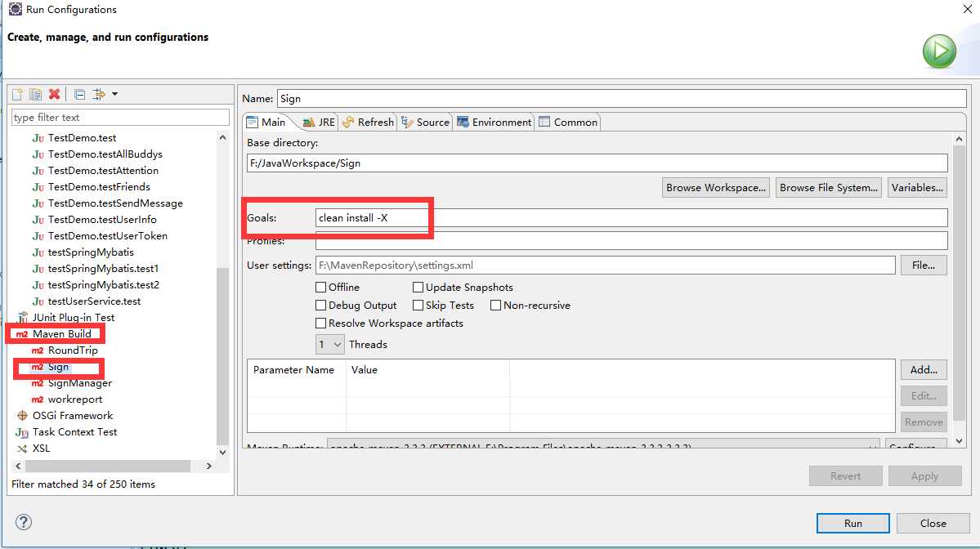Image resolution: width=980 pixels, height=549 pixels.
Task: Switch to the Source tab
Action: (x=425, y=123)
